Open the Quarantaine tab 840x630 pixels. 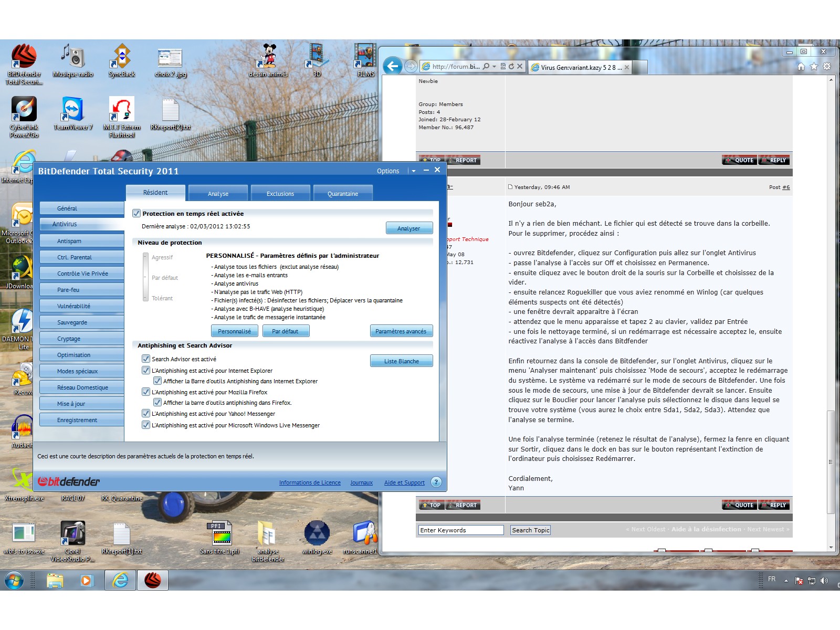point(343,193)
